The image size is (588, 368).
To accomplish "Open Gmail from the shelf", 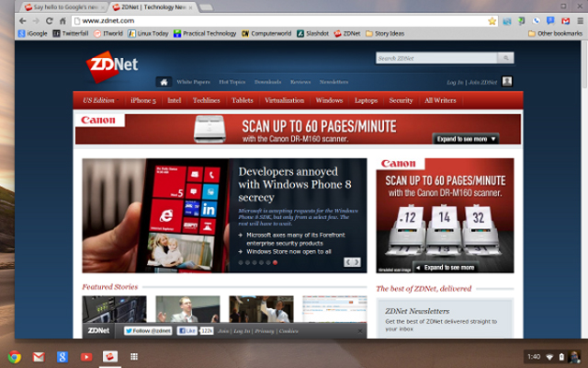I will click(39, 357).
